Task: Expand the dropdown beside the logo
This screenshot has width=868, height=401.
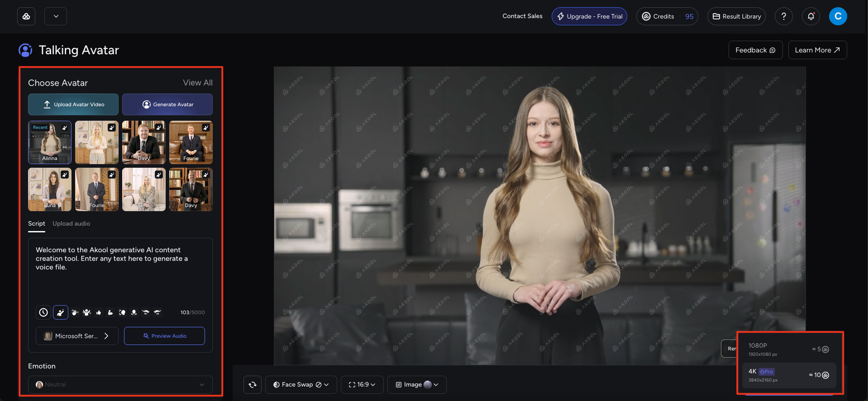Action: coord(56,16)
